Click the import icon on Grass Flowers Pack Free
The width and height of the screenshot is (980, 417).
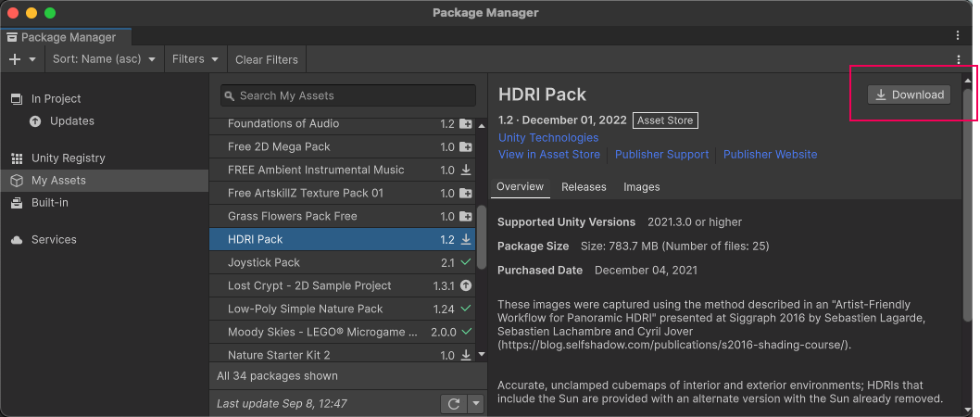point(466,217)
